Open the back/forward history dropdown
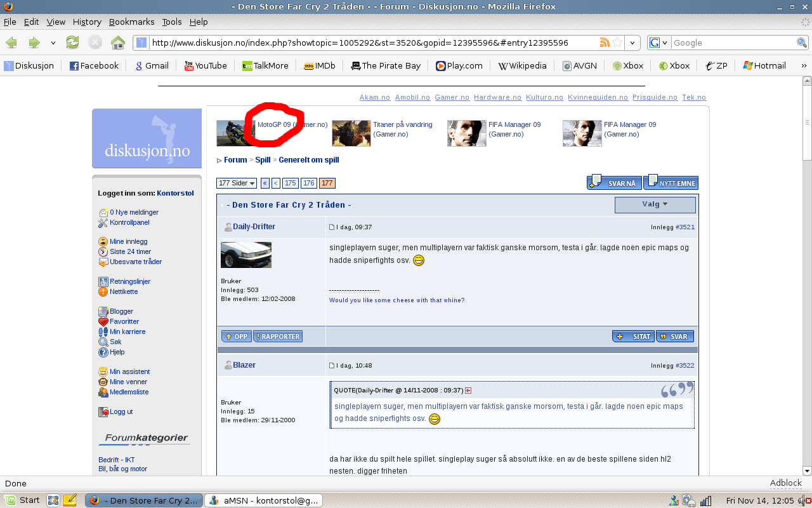This screenshot has width=812, height=508. (x=53, y=43)
